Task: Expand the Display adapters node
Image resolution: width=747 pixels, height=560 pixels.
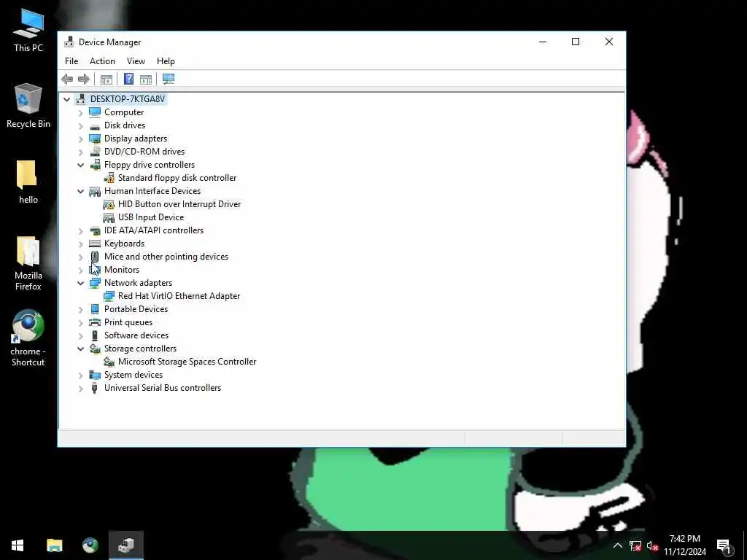Action: tap(80, 139)
